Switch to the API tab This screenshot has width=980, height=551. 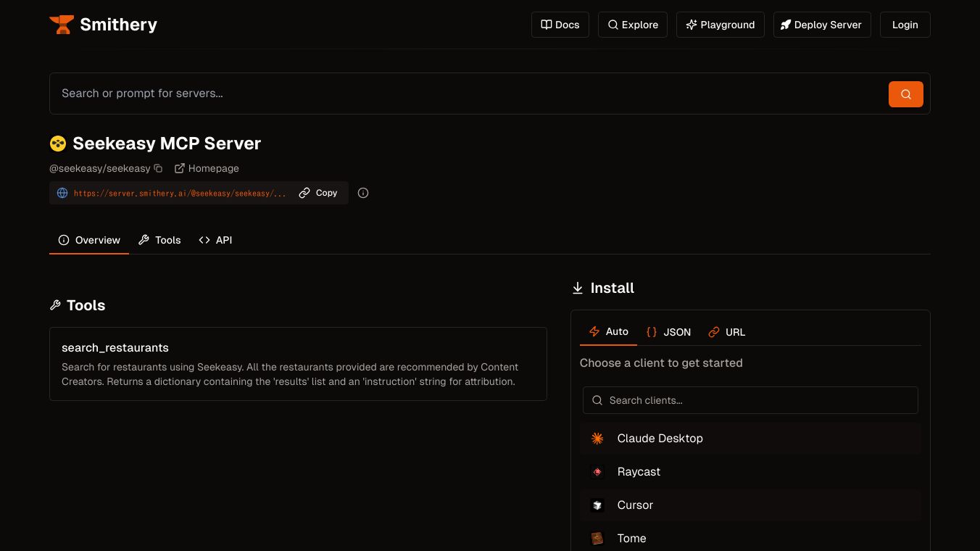[215, 240]
